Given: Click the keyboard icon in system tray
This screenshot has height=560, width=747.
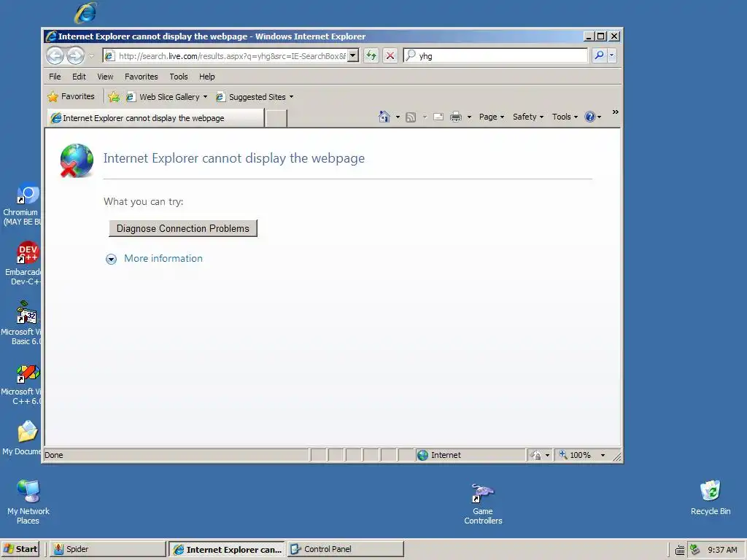Looking at the screenshot, I should (680, 550).
